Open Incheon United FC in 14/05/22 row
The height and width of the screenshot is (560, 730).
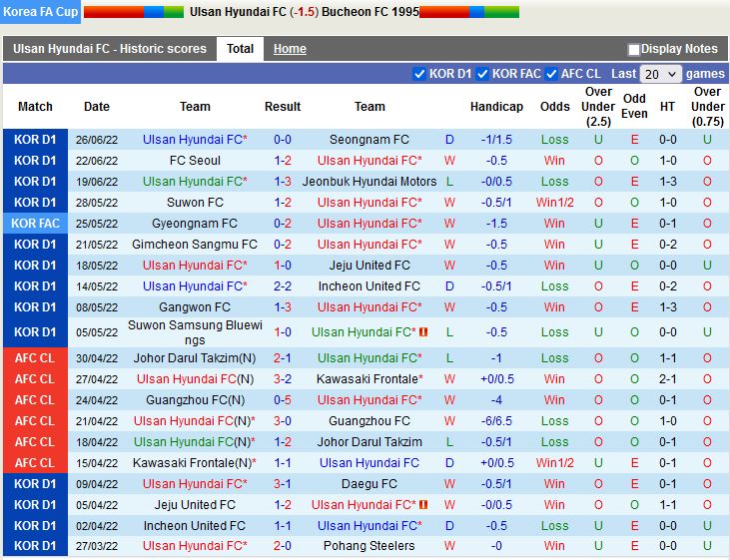(x=369, y=286)
